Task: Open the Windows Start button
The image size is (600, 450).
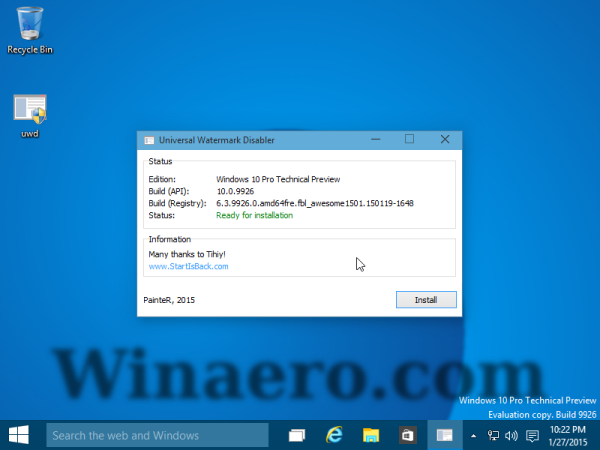Action: [x=18, y=435]
